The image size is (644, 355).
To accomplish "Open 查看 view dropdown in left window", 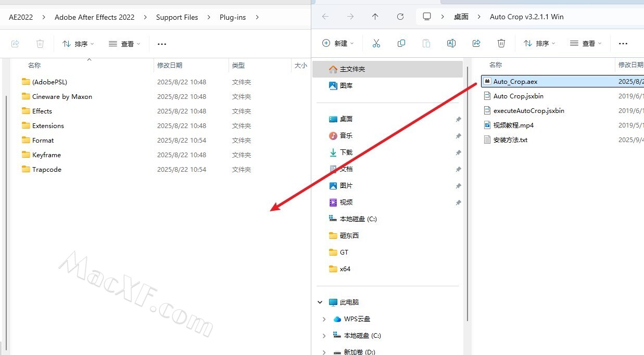I will [125, 44].
